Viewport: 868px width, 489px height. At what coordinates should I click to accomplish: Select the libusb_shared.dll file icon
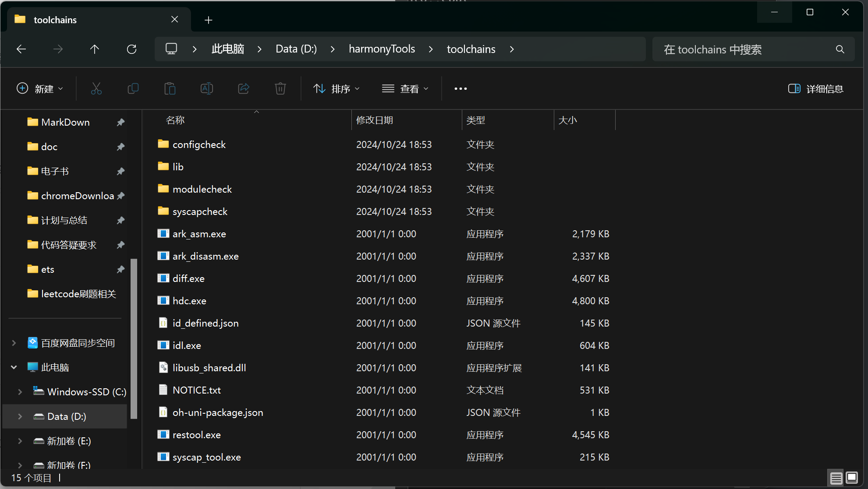click(x=163, y=367)
